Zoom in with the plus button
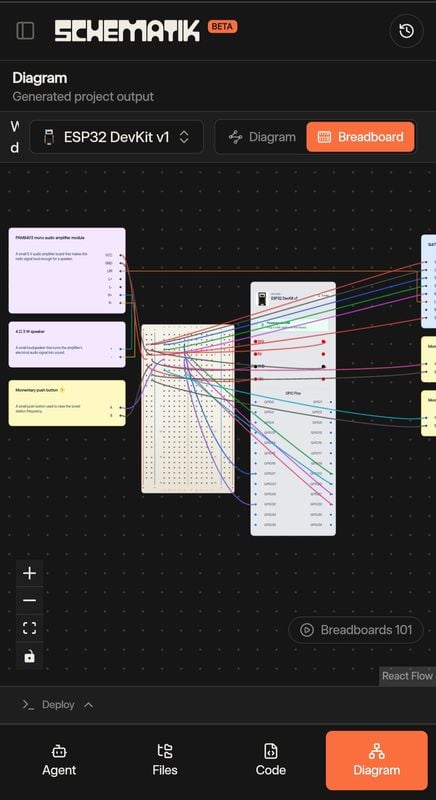436x800 pixels. point(30,573)
